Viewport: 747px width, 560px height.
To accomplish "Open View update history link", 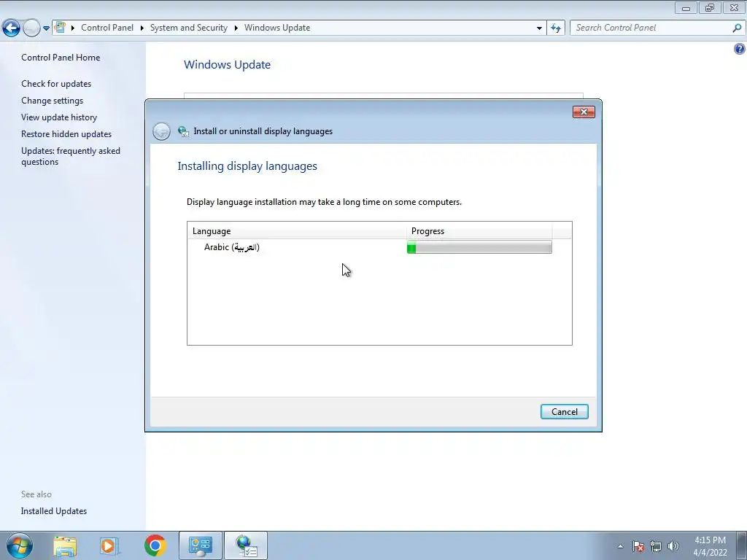I will [x=59, y=117].
